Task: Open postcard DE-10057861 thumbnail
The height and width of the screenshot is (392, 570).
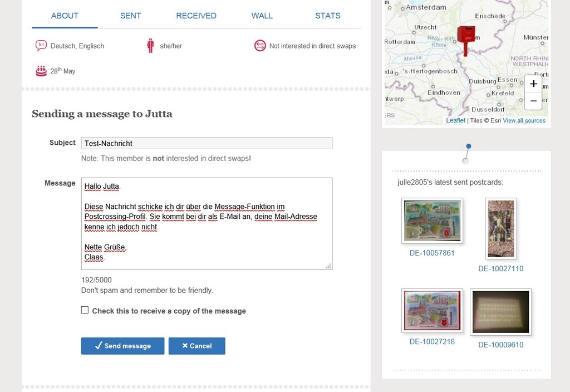Action: point(432,221)
